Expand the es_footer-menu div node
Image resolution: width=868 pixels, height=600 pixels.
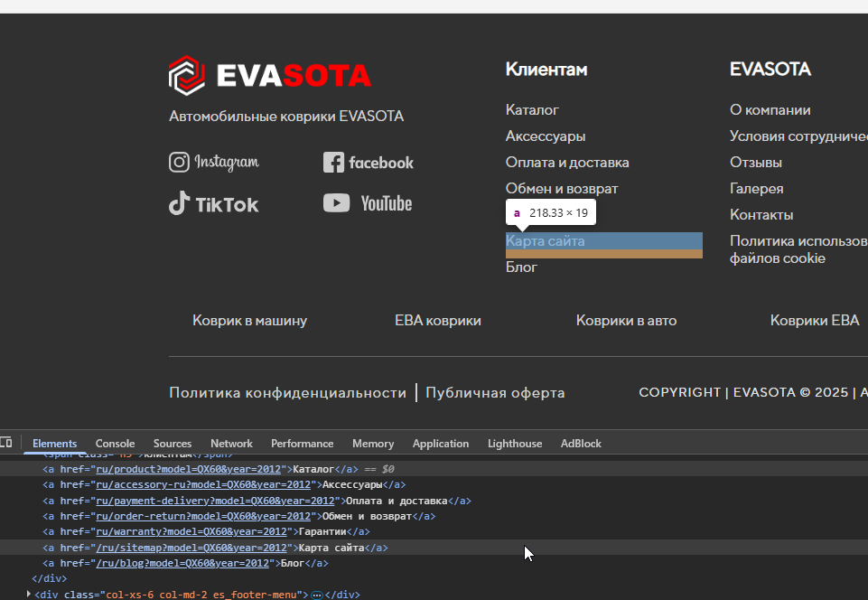click(28, 594)
